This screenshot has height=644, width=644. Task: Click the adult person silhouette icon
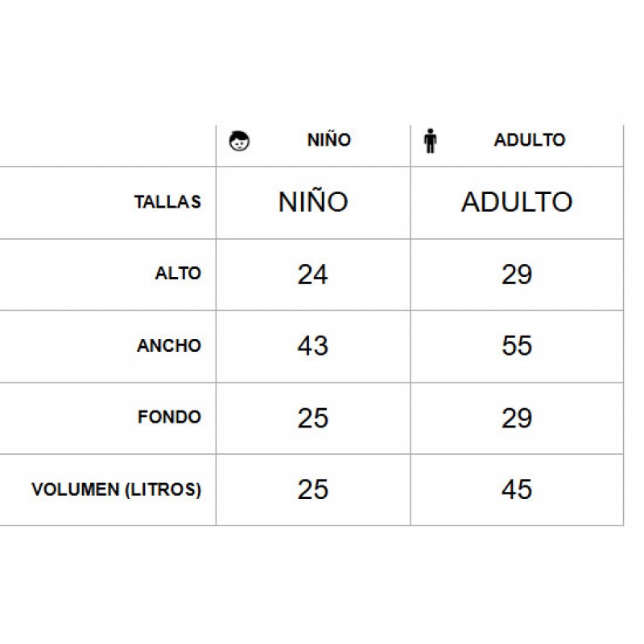coord(430,141)
